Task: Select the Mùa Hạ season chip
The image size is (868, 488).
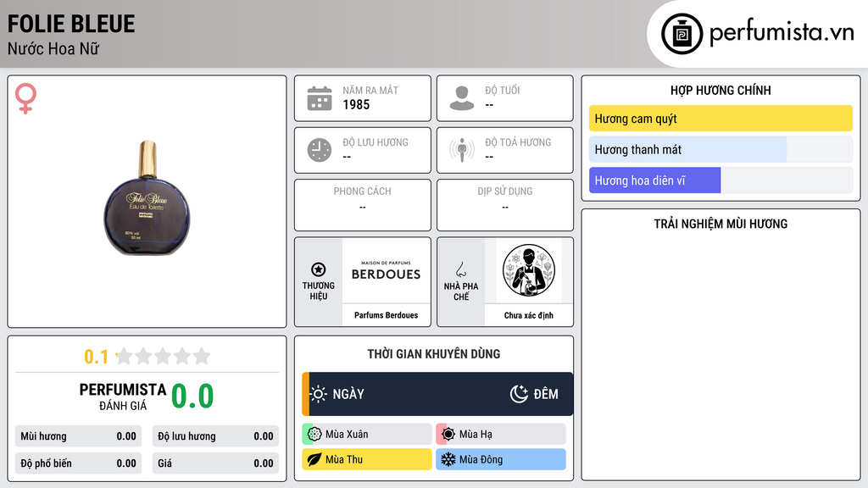Action: point(501,435)
